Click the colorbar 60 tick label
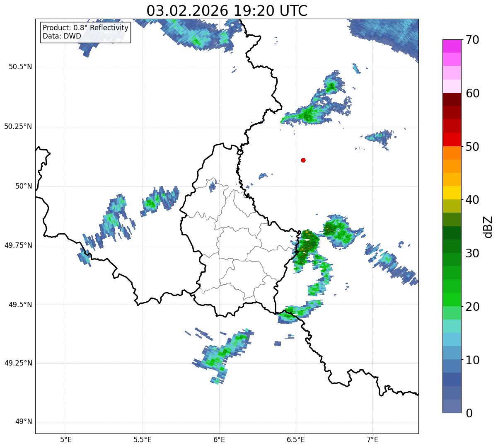The height and width of the screenshot is (448, 498). 473,93
